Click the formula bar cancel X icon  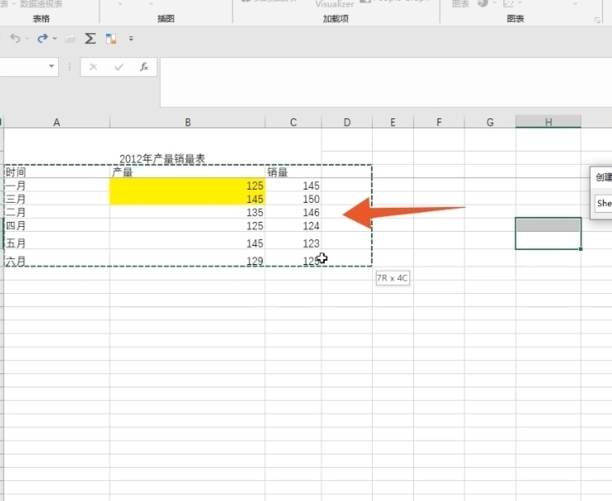93,67
